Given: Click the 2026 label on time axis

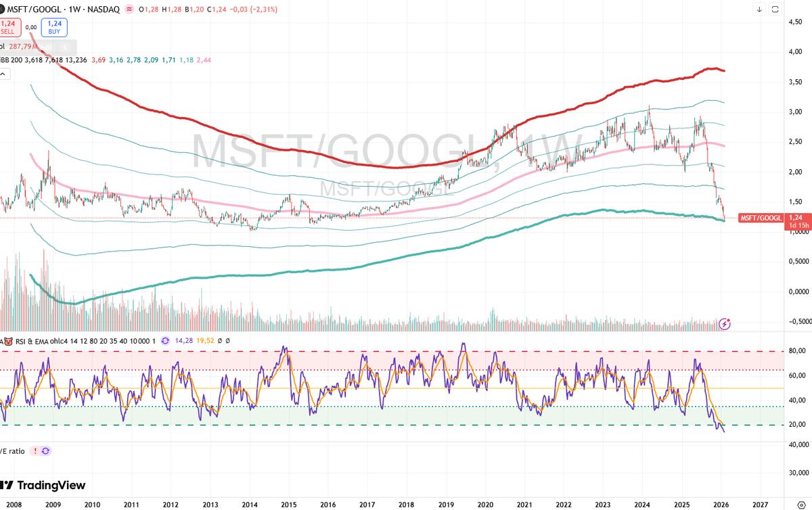Looking at the screenshot, I should pos(721,505).
